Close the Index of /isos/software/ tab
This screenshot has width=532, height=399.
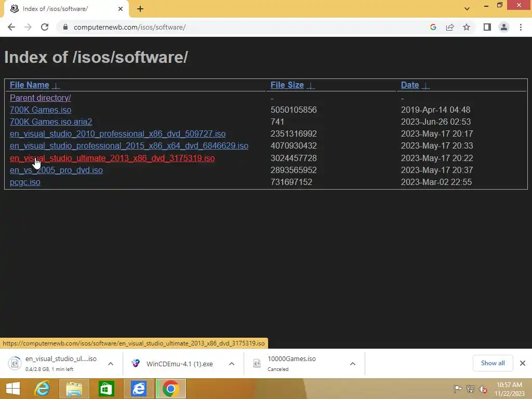coord(121,9)
